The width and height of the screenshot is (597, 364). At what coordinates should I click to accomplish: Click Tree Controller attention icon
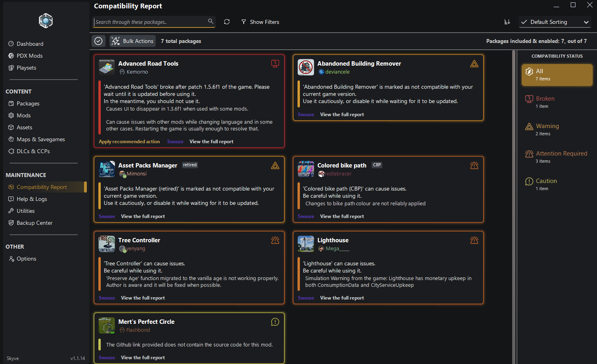[275, 240]
